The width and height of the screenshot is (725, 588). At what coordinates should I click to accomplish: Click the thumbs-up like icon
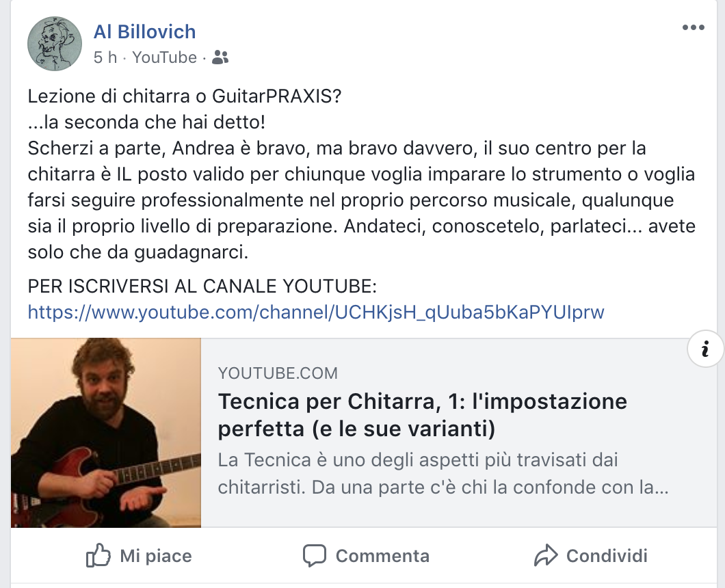(98, 555)
